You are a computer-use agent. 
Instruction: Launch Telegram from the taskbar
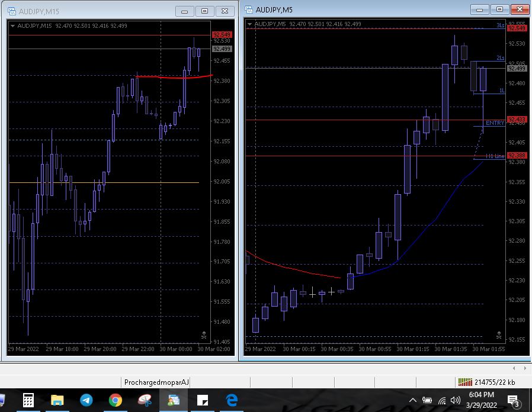pyautogui.click(x=86, y=401)
